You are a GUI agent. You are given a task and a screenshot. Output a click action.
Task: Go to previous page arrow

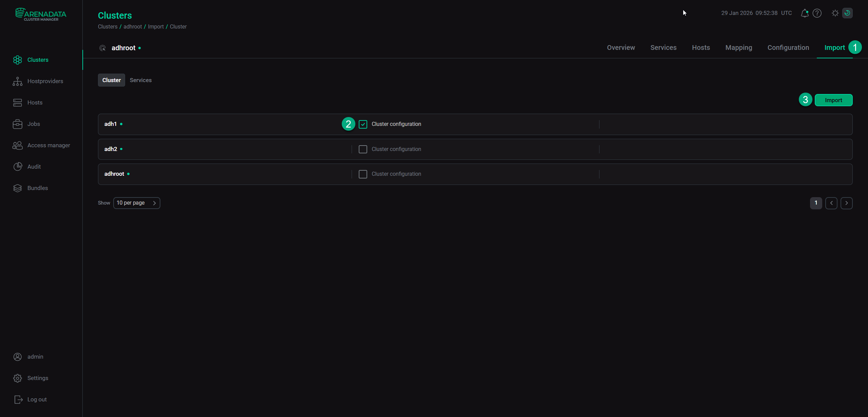click(831, 203)
